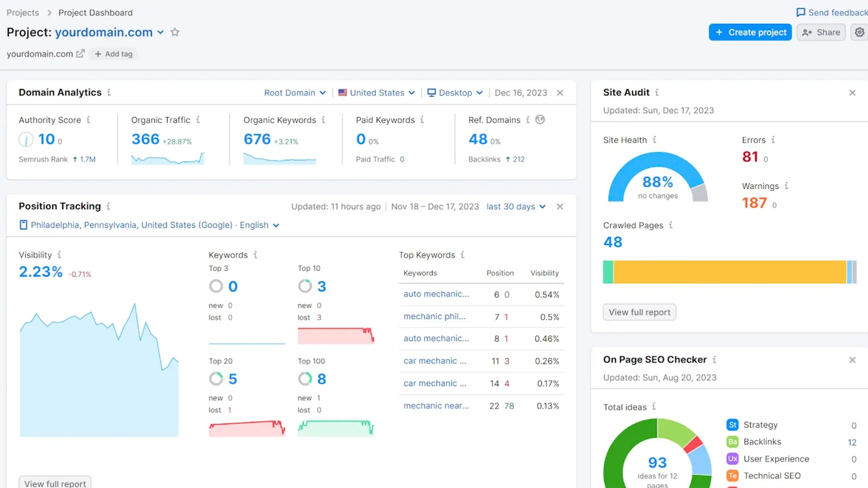Open the United States country dropdown

(x=377, y=93)
